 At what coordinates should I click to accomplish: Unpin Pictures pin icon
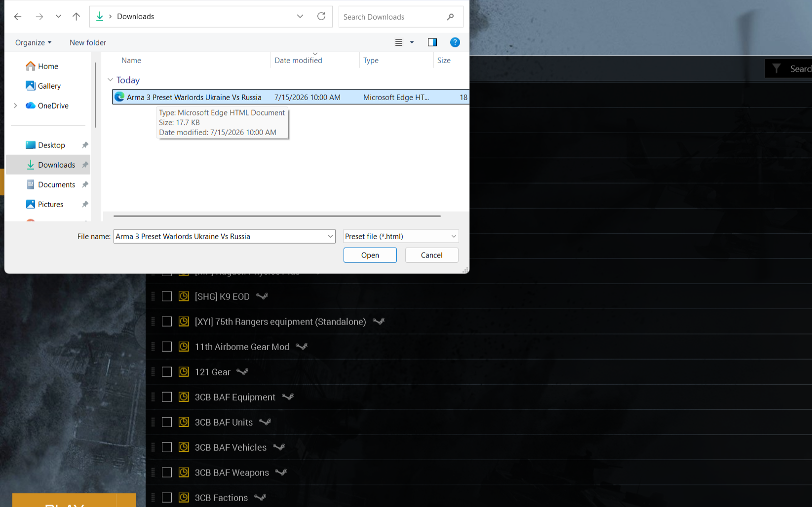85,204
